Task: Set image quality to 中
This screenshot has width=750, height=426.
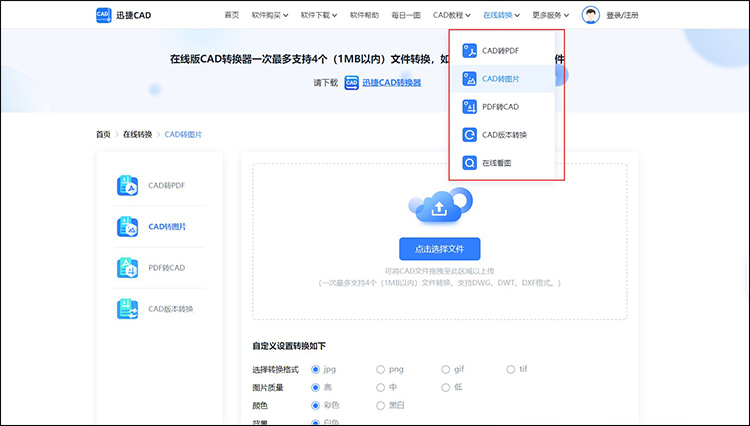Action: (380, 387)
